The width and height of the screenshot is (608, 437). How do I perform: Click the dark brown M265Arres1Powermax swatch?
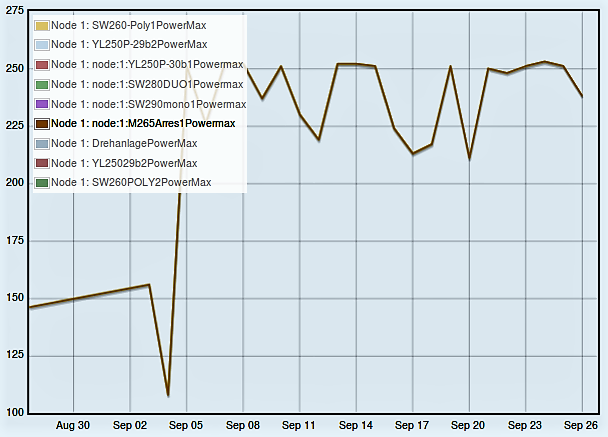point(41,124)
